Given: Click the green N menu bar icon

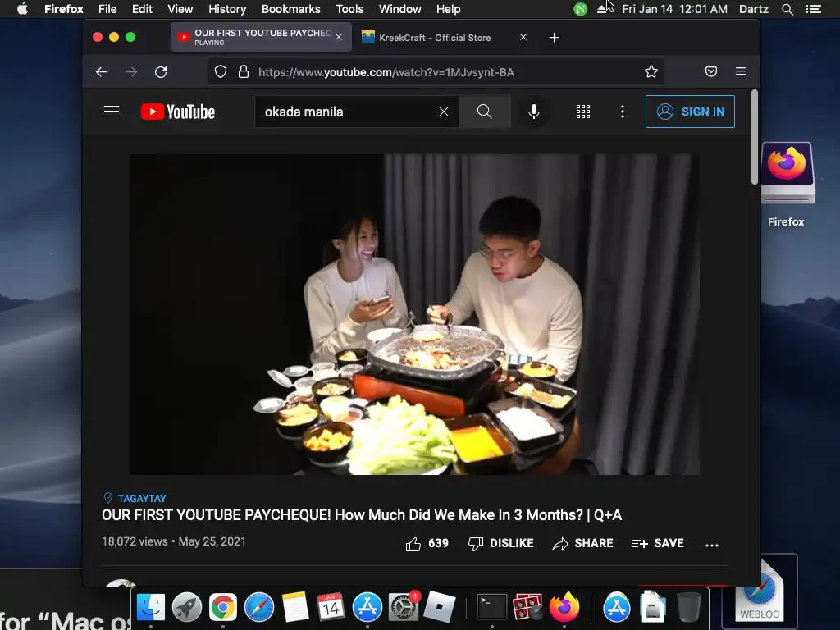Looking at the screenshot, I should point(580,9).
